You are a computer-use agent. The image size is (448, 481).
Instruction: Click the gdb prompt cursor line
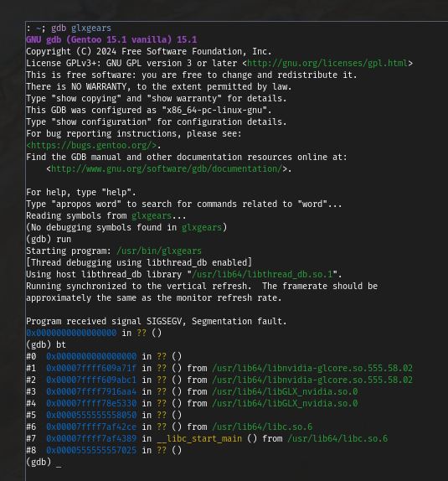(x=44, y=462)
